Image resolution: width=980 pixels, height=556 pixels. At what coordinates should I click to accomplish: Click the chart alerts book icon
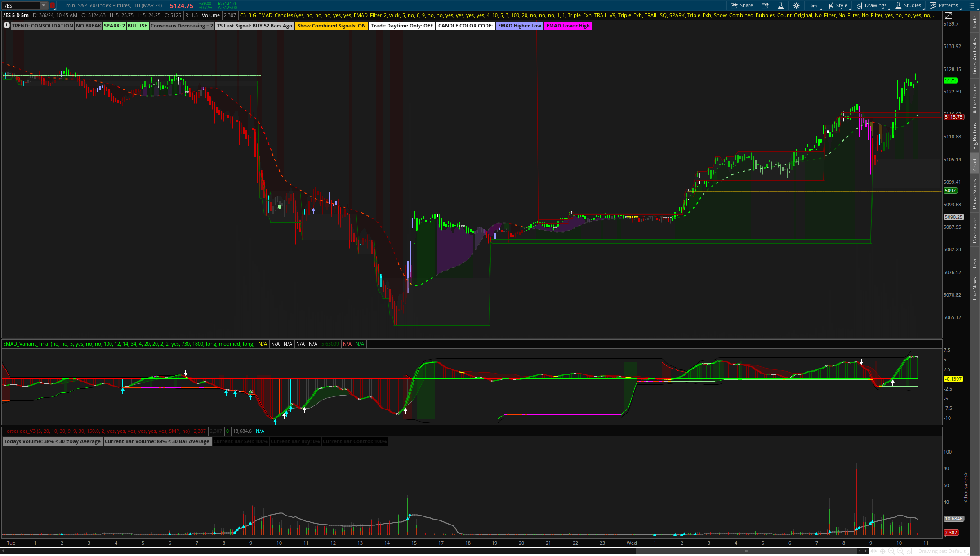765,5
